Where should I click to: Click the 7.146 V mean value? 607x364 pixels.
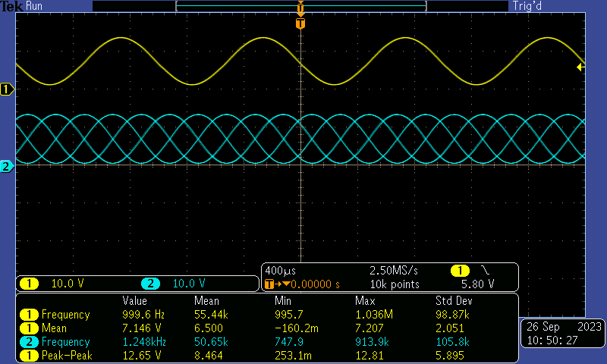click(x=142, y=328)
